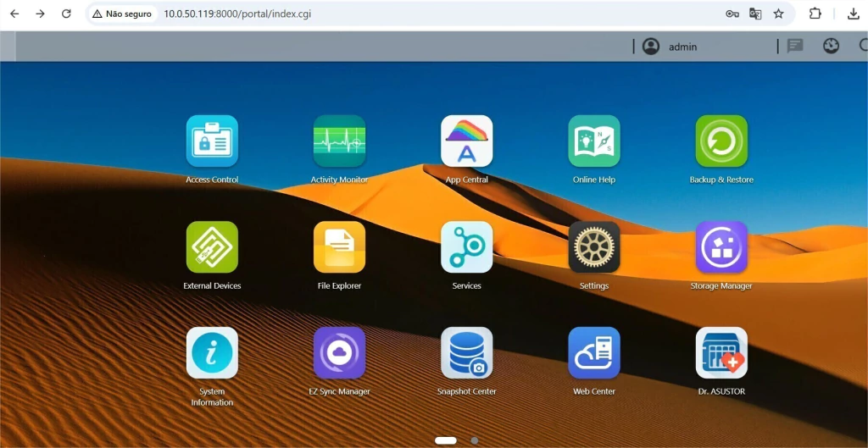Image resolution: width=868 pixels, height=448 pixels.
Task: Click the 'Não seguro' security warning
Action: click(x=122, y=14)
